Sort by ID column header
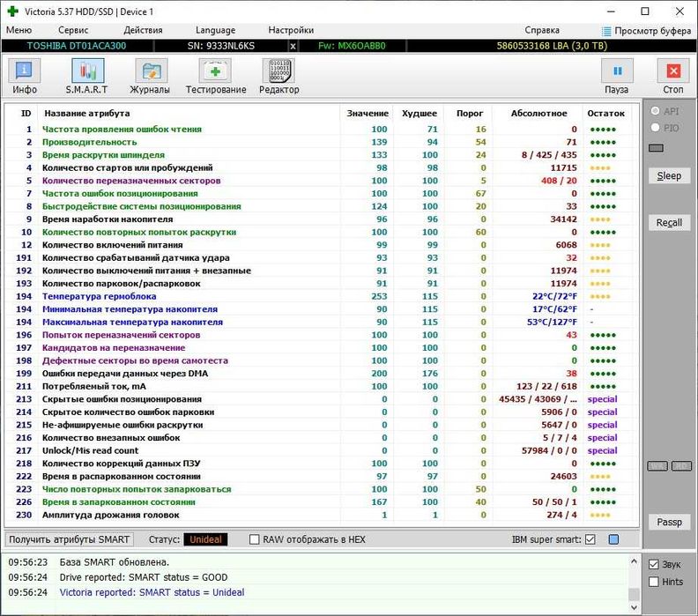This screenshot has height=616, width=698. tap(26, 114)
